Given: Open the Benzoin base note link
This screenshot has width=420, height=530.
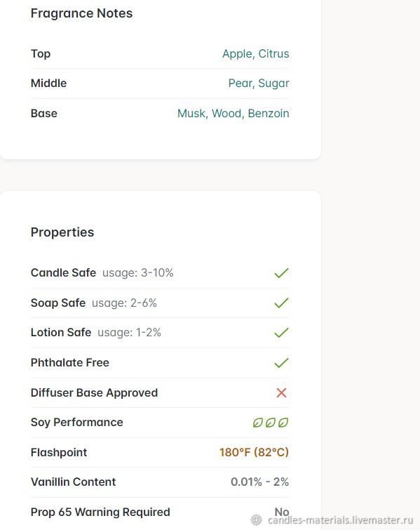Looking at the screenshot, I should (269, 113).
